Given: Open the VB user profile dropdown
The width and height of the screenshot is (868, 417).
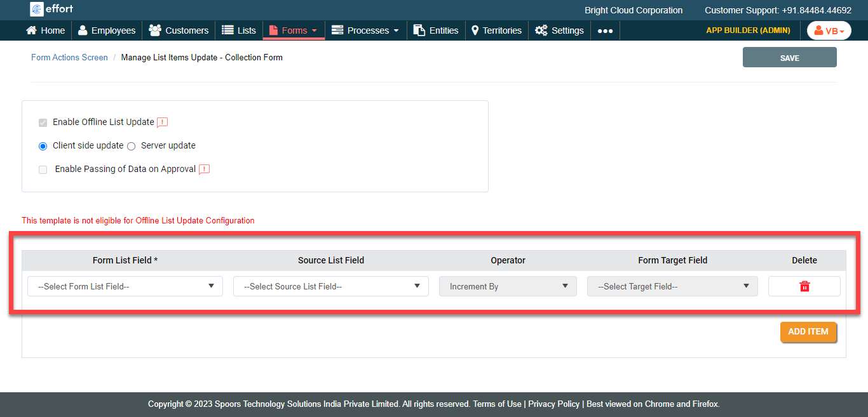Looking at the screenshot, I should tap(829, 30).
